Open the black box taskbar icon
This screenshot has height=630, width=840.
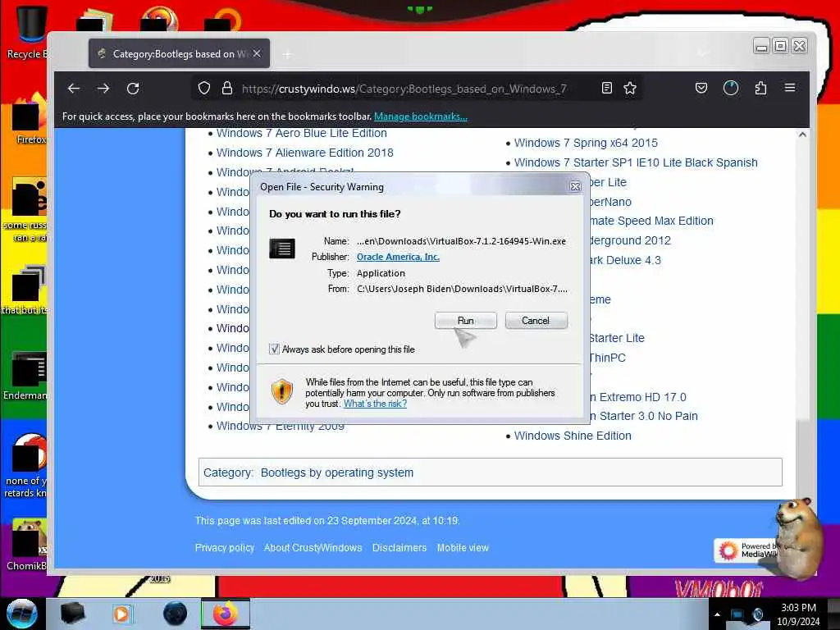[x=73, y=614]
